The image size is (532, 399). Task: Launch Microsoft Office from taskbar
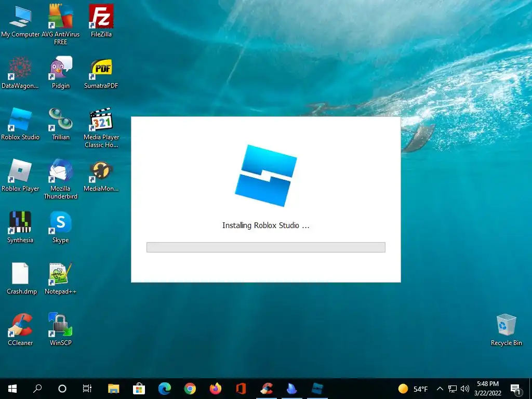(x=241, y=389)
